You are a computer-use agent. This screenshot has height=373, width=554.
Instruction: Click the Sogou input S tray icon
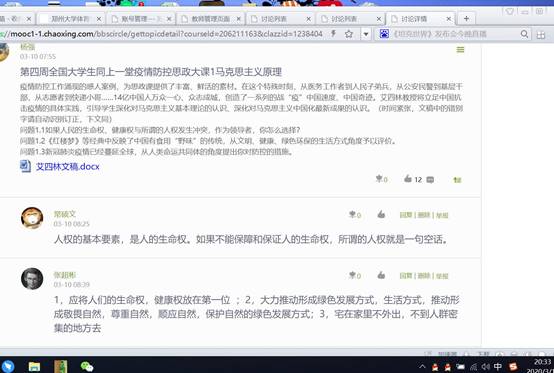pos(513,367)
